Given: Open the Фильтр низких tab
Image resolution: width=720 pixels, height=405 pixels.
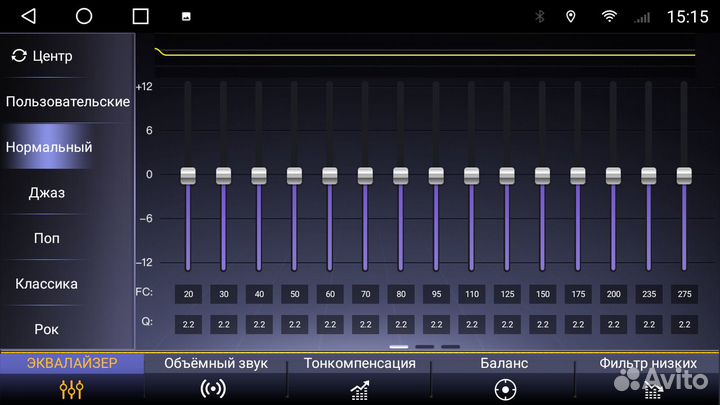Looking at the screenshot, I should pos(645,363).
